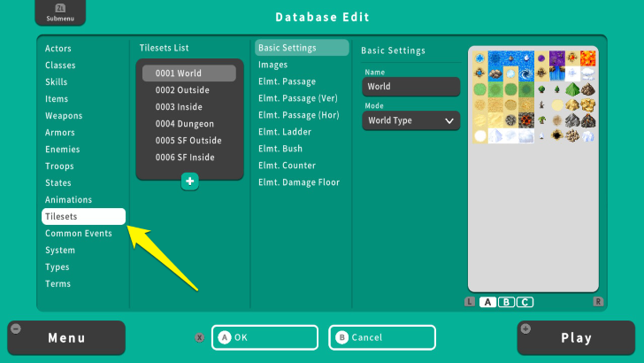This screenshot has height=363, width=644.
Task: Select the Tilesets database category
Action: click(x=83, y=217)
